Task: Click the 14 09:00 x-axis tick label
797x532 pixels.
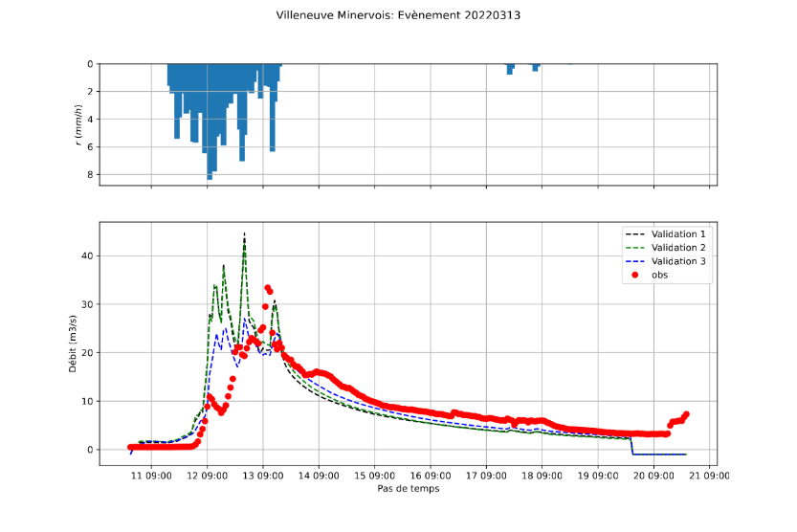Action: pyautogui.click(x=319, y=475)
